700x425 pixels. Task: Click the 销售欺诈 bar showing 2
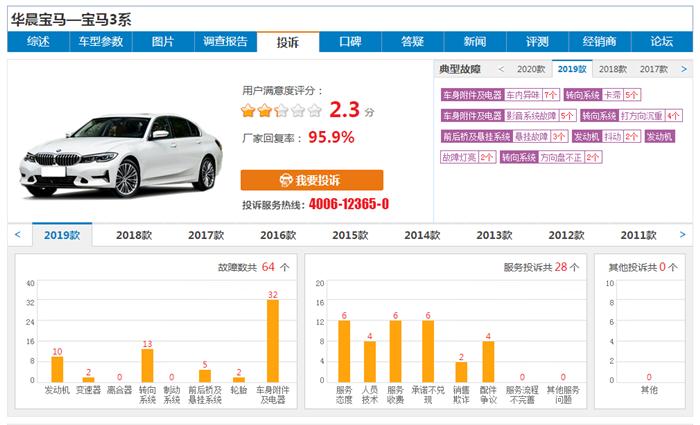(x=461, y=371)
